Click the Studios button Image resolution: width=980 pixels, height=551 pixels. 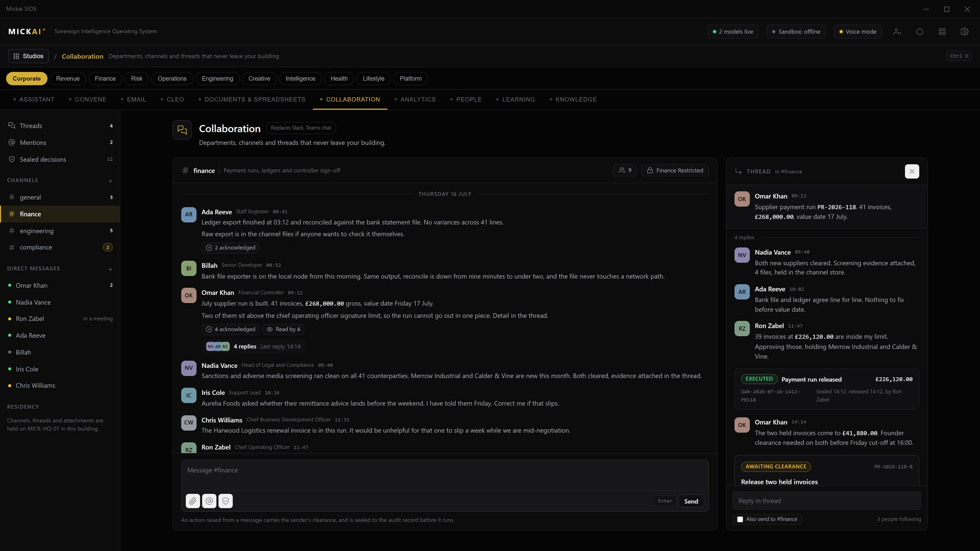28,56
